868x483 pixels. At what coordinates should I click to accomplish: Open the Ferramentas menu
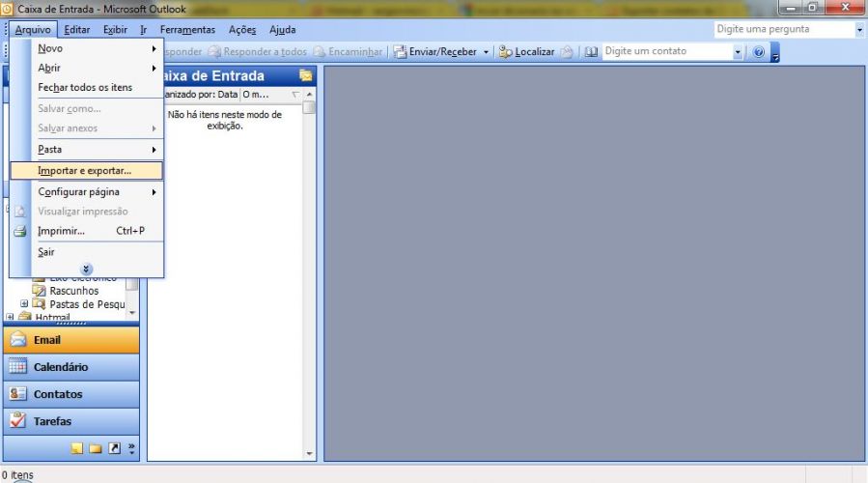pyautogui.click(x=187, y=29)
